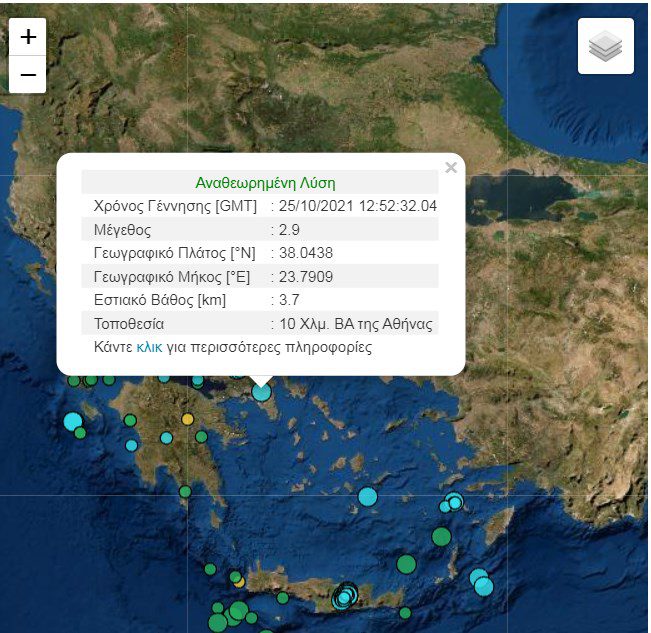The width and height of the screenshot is (651, 633).
Task: Click the location text '10 Χλμ. ΒΑ της Αθήνας'
Action: click(356, 324)
